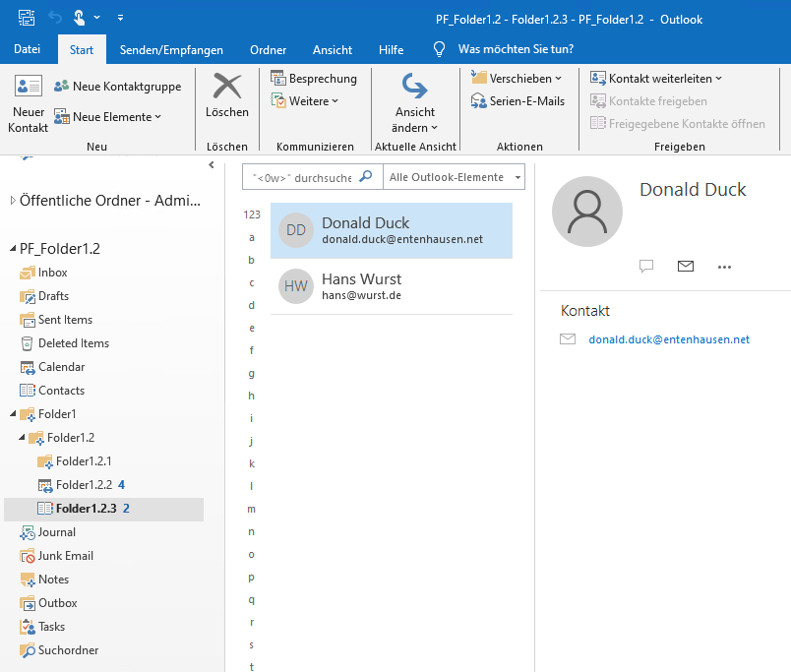
Task: Collapse the PF_Folder1.2 mailbox node
Action: (x=13, y=248)
